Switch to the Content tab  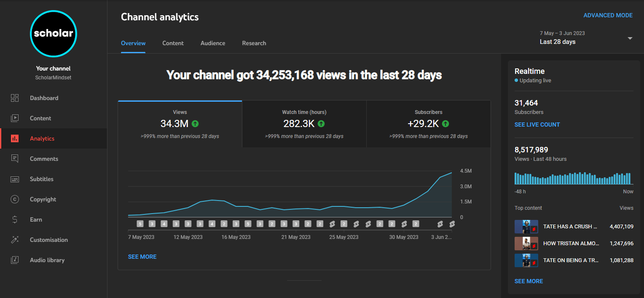point(173,43)
